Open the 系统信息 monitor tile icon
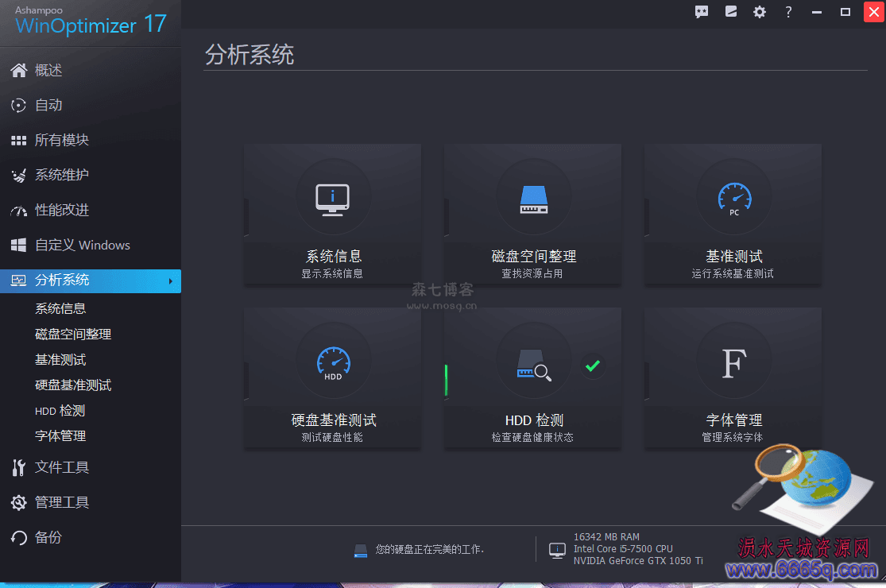Image resolution: width=886 pixels, height=588 pixels. [x=332, y=200]
